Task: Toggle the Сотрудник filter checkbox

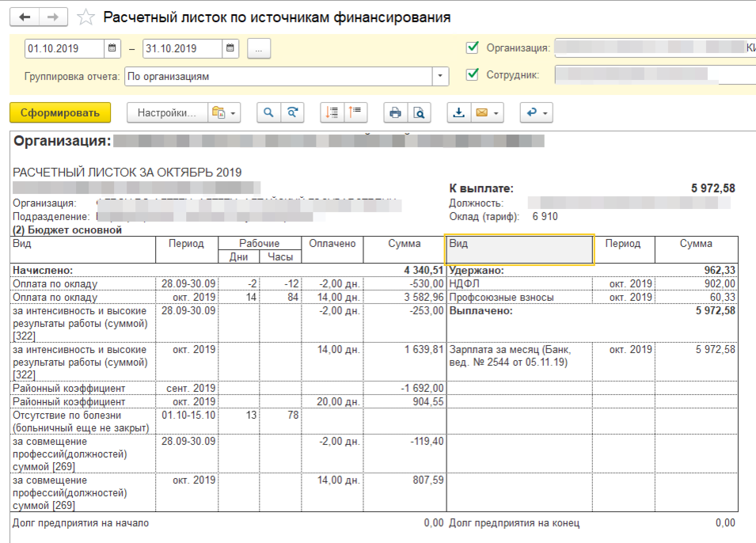Action: coord(473,74)
